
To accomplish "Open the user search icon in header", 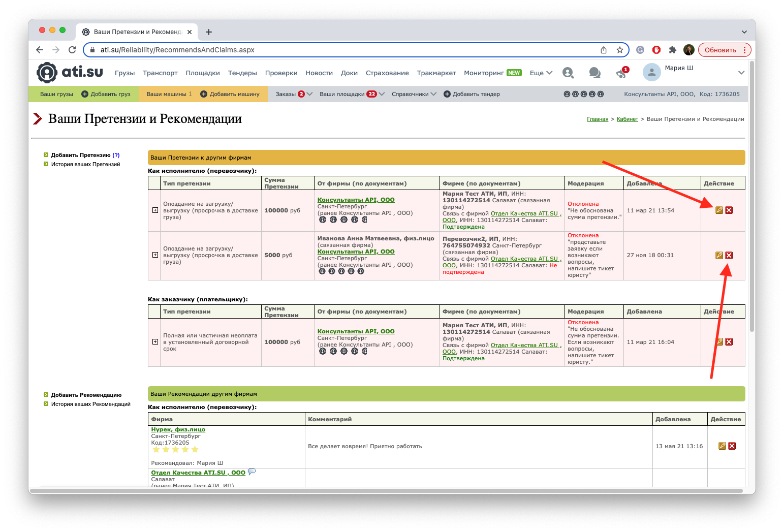I will point(568,73).
